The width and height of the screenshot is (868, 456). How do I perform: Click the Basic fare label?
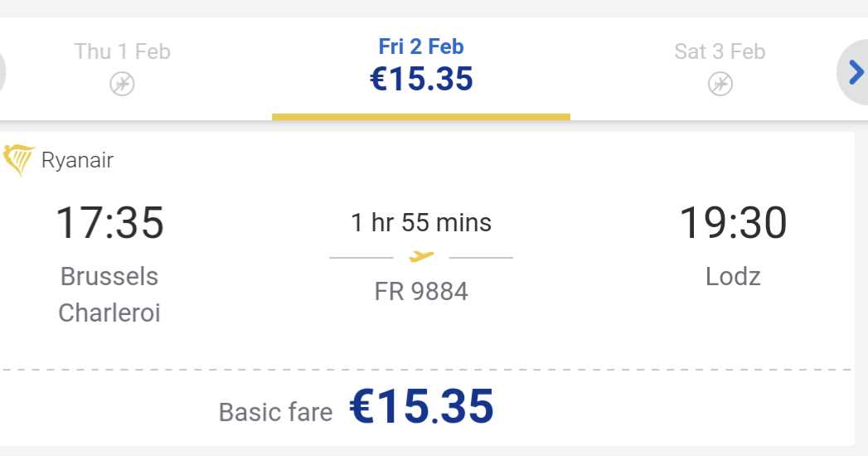pyautogui.click(x=276, y=412)
